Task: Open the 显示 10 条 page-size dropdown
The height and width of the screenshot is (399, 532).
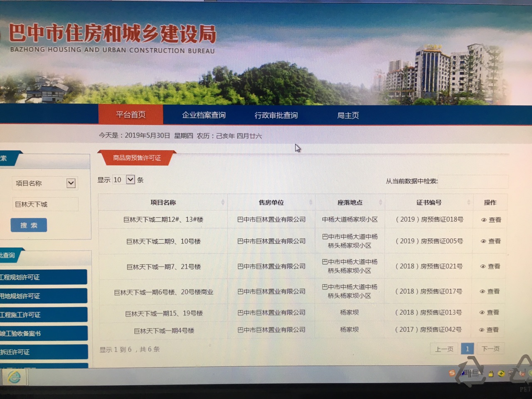Action: click(124, 180)
